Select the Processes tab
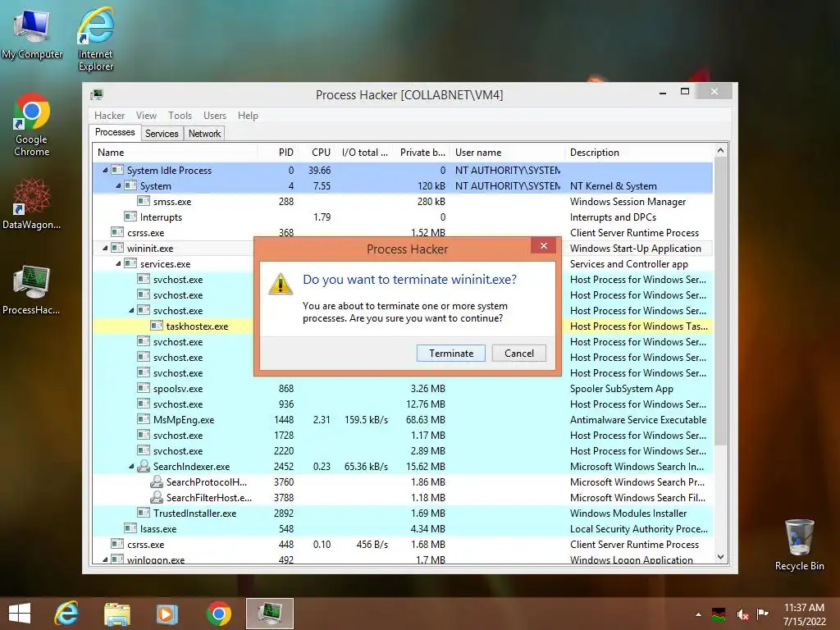The width and height of the screenshot is (840, 630). [x=115, y=132]
